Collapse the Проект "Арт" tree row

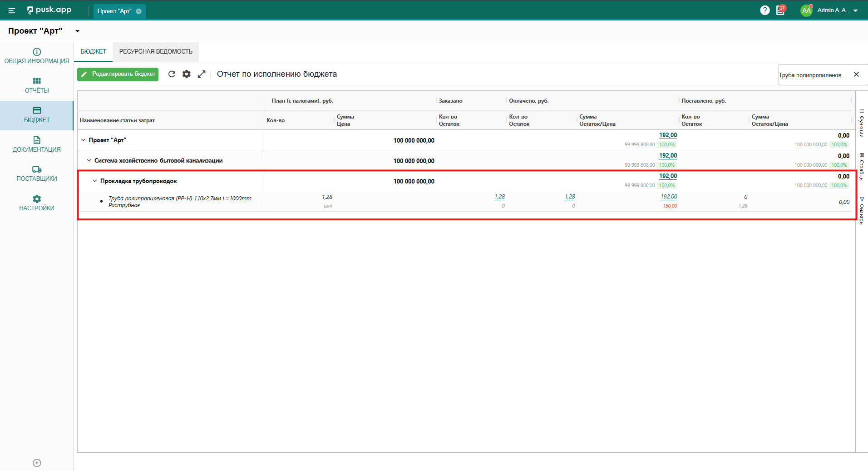pyautogui.click(x=83, y=140)
